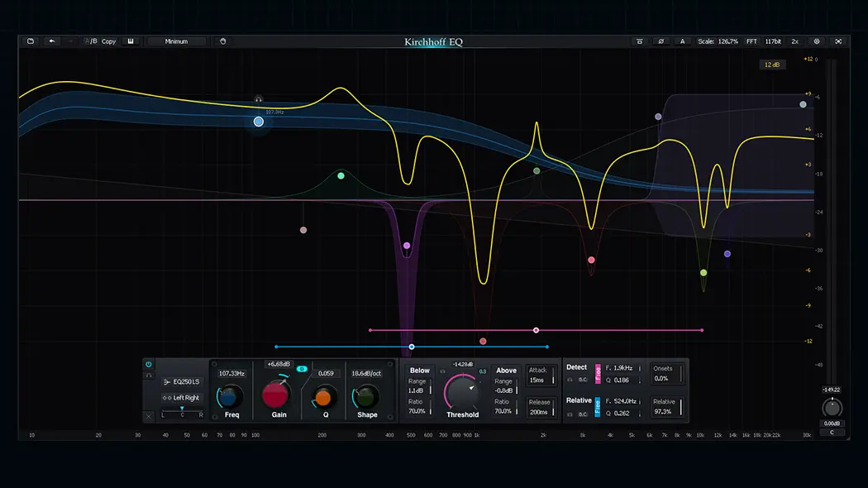Click the L C R pan slider
Image resolution: width=868 pixels, height=488 pixels.
pyautogui.click(x=182, y=412)
